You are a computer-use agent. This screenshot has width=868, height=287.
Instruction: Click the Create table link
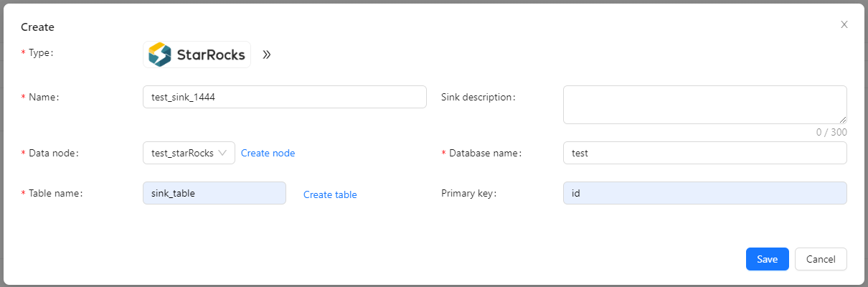[330, 194]
